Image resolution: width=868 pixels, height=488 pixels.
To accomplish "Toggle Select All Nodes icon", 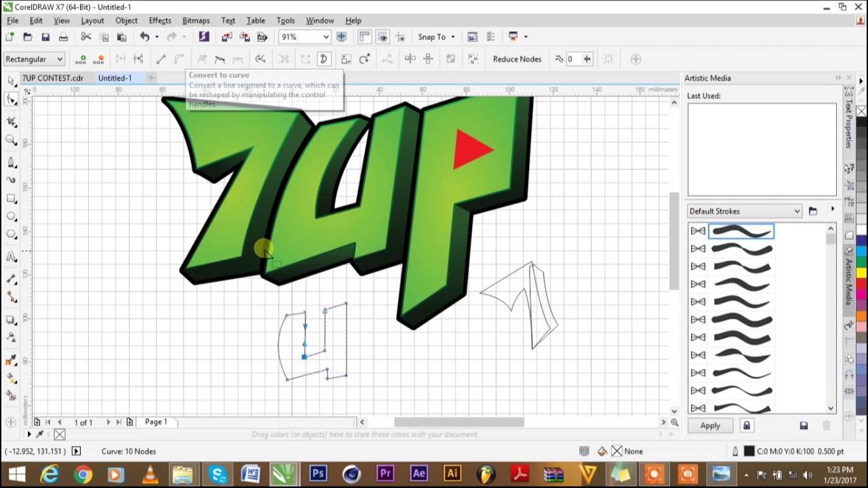I will click(473, 59).
